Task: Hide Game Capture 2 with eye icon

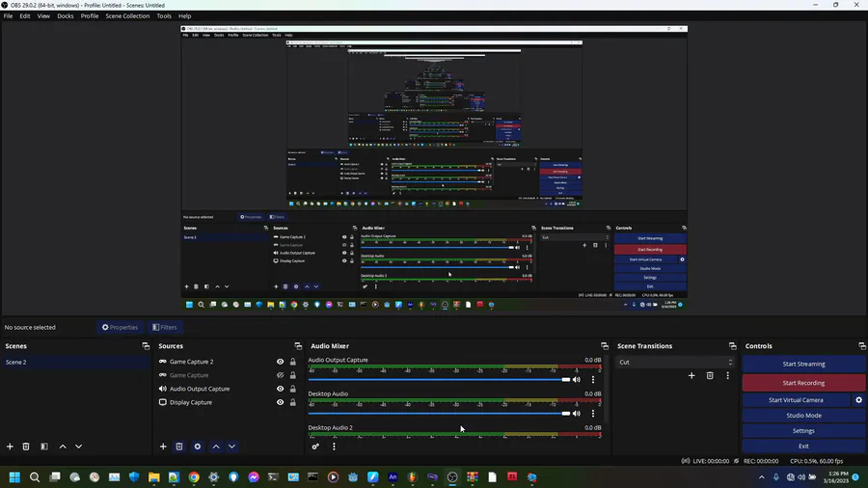Action: [280, 362]
